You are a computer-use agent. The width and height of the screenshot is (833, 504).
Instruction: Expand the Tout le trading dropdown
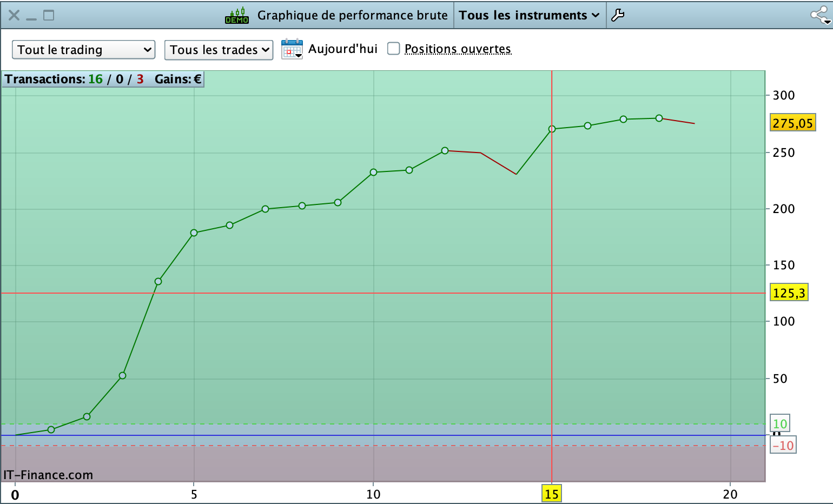tap(84, 50)
